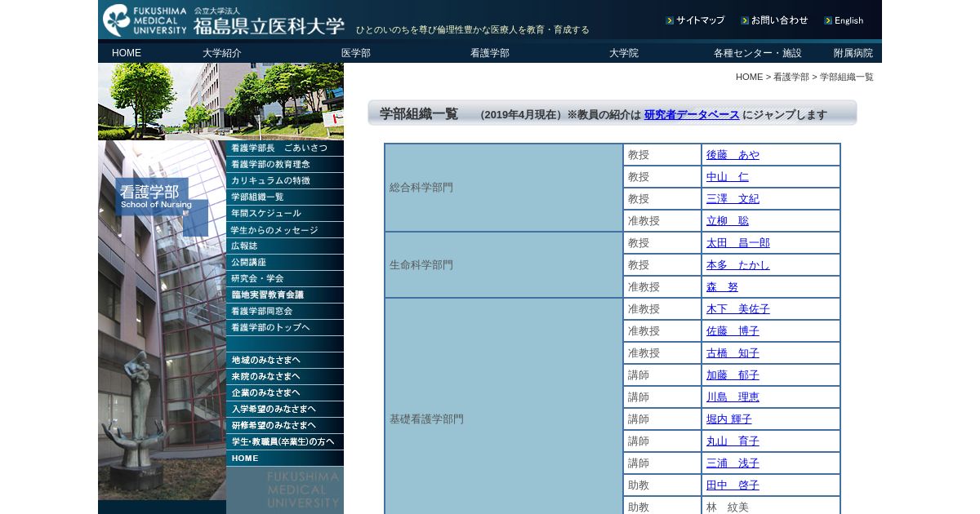The height and width of the screenshot is (514, 980).
Task: Open 臨地実習教育会議 in the sidebar
Action: [x=285, y=295]
